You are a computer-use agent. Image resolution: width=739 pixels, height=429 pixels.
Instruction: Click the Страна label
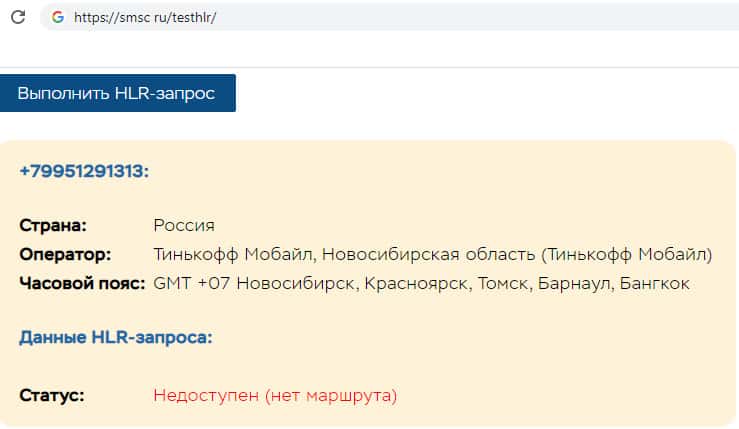coord(53,225)
